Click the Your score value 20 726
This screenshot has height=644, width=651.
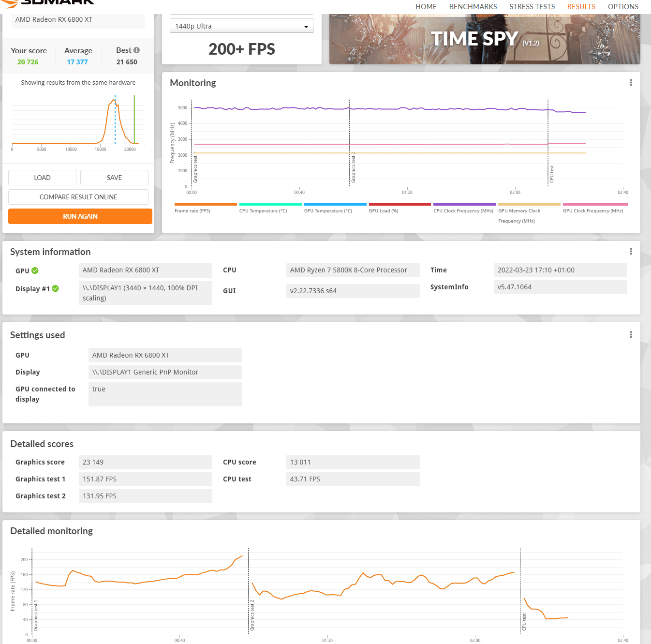pyautogui.click(x=28, y=62)
